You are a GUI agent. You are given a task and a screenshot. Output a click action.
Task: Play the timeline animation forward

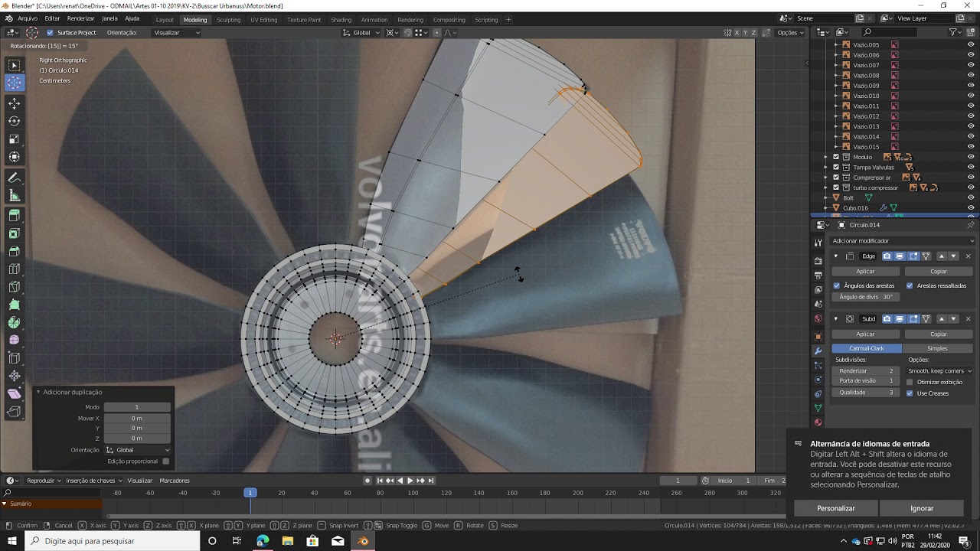coord(410,481)
